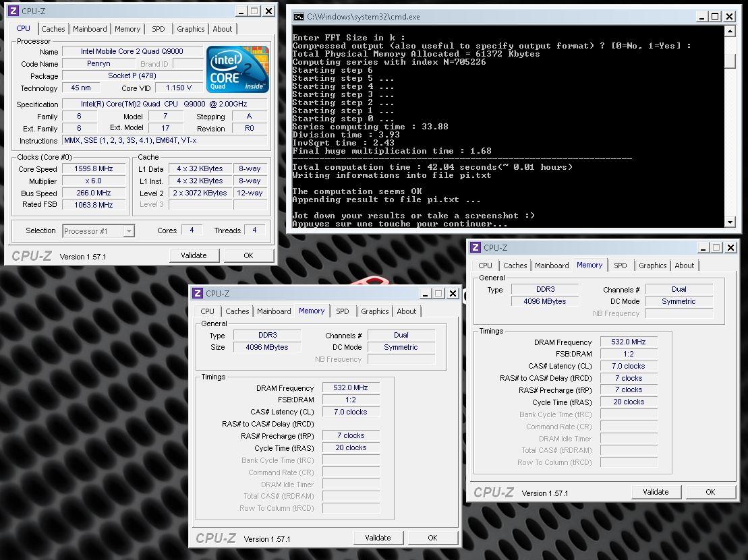Open Mainboard tab in center CPU-Z window

tap(274, 311)
